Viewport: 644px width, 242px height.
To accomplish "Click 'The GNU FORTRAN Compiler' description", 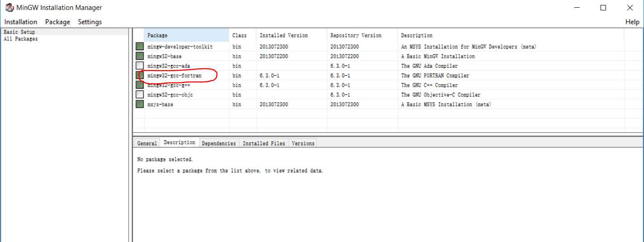I will (435, 76).
